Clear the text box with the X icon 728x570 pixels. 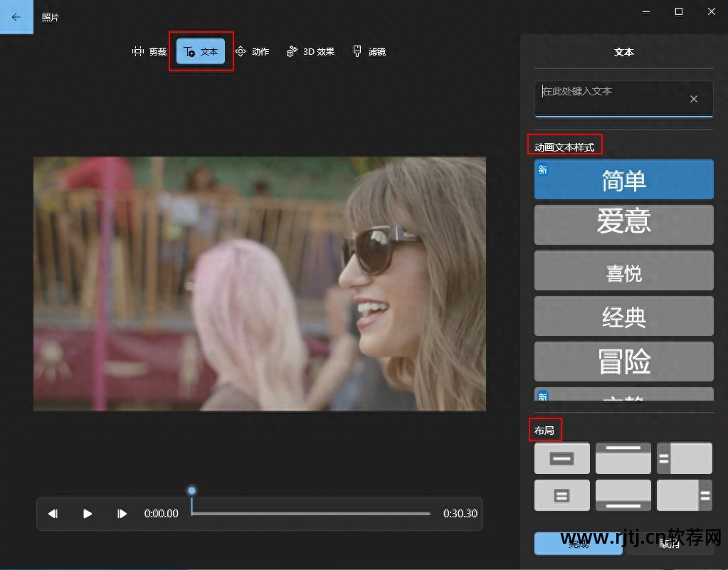coord(694,99)
